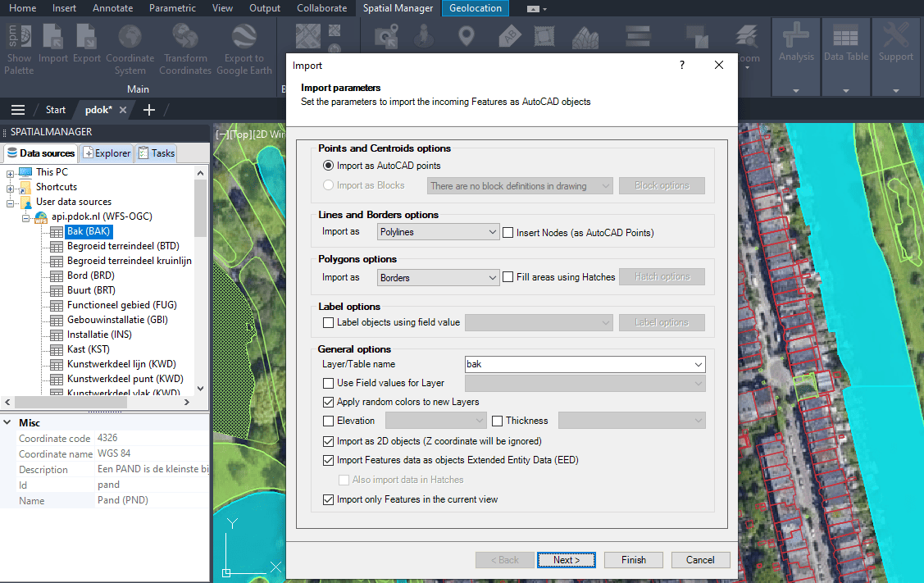Open the Analysis ribbon panel
924x583 pixels.
(x=796, y=57)
